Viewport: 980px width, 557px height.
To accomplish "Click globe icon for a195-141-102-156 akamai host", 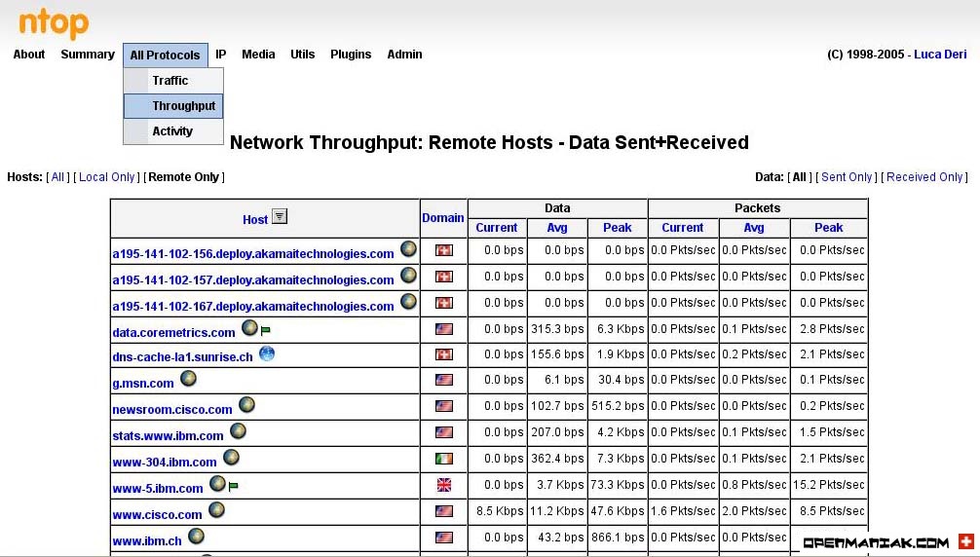I will coord(408,248).
